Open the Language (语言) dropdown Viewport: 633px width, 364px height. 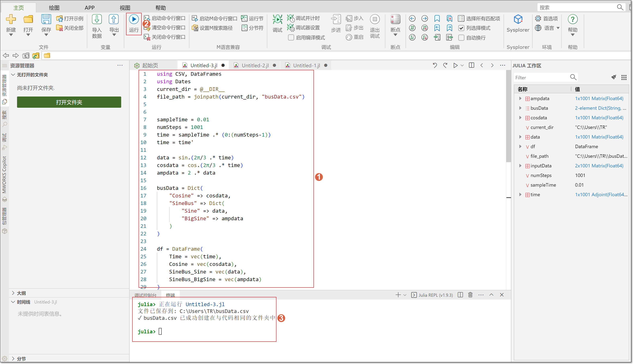coord(549,28)
